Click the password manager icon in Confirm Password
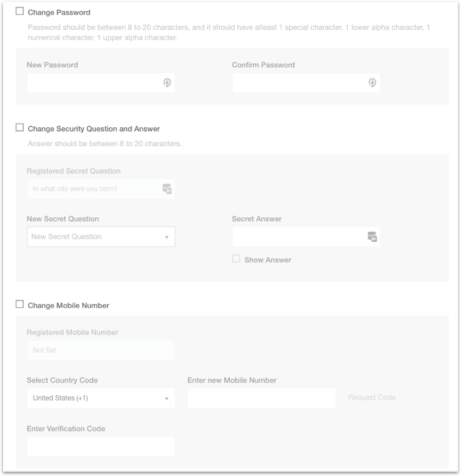Screen dimensions: 461x476 372,83
